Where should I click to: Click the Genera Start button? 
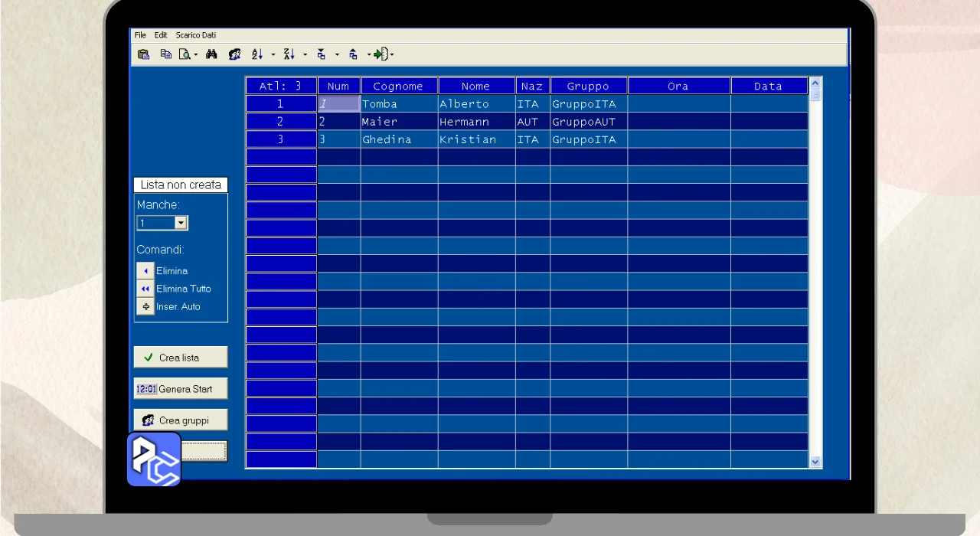pyautogui.click(x=181, y=389)
